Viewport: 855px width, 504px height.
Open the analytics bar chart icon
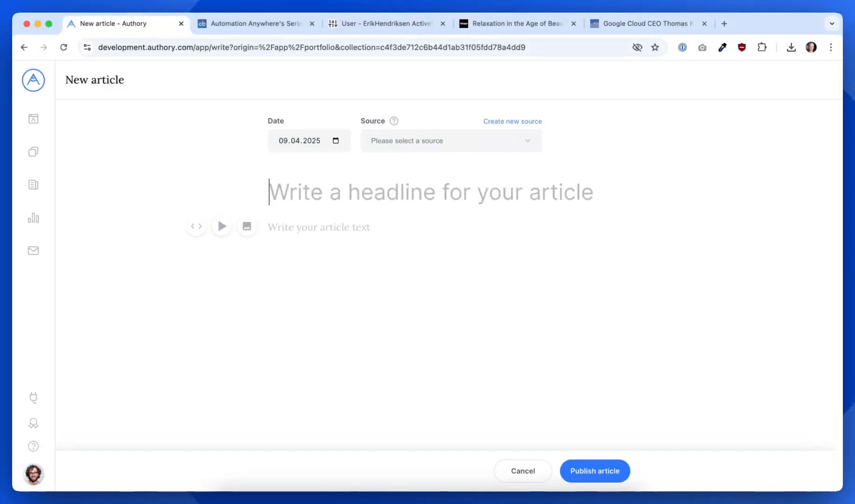tap(33, 218)
